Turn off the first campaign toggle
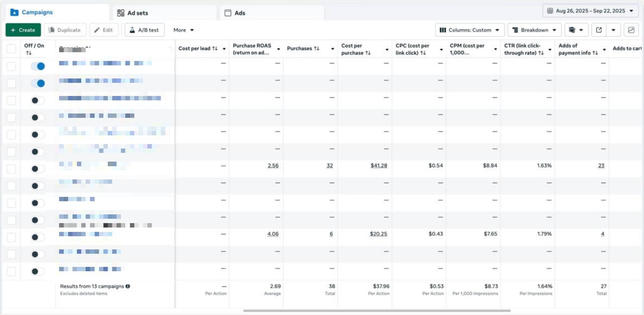Viewport: 644px width, 315px height. click(x=38, y=66)
